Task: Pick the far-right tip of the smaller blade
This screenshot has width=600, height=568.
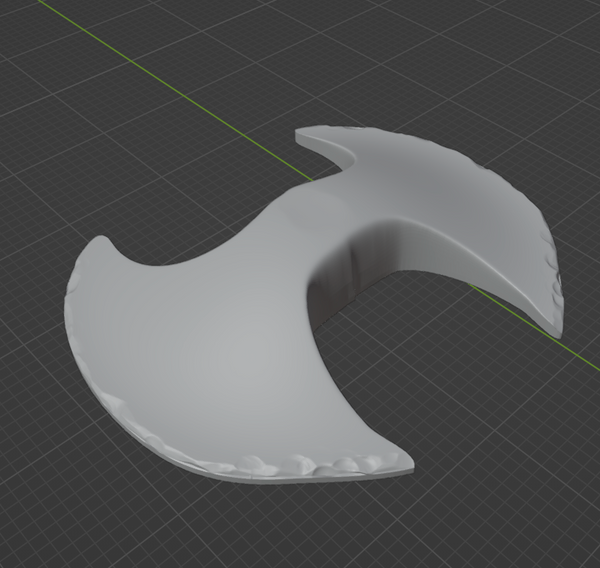Action: click(x=556, y=330)
